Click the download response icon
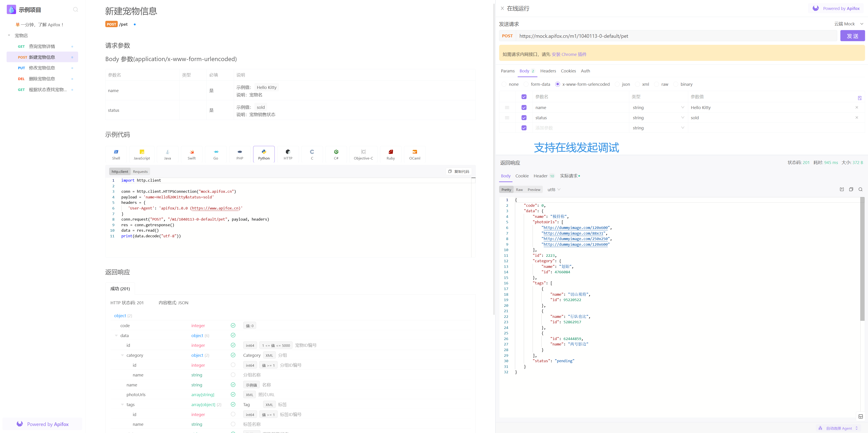The image size is (868, 433). [842, 189]
